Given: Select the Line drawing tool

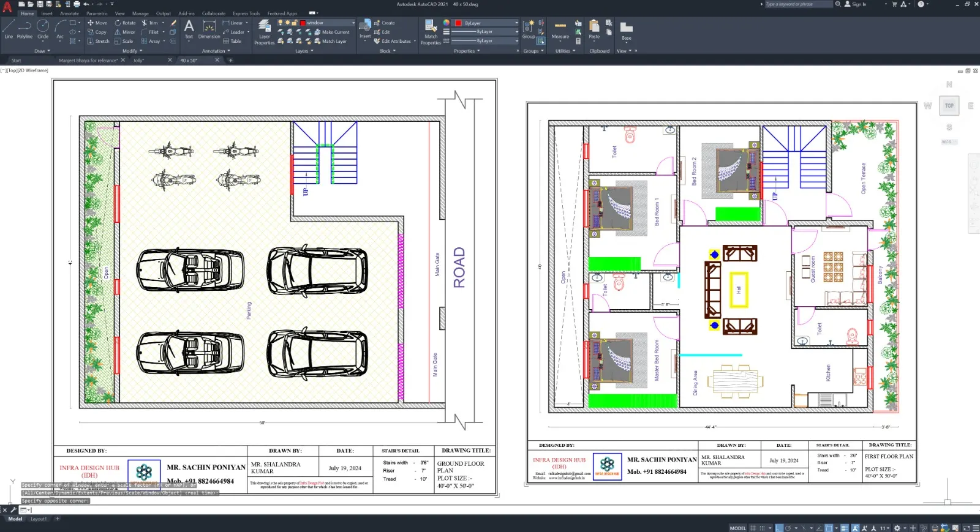Looking at the screenshot, I should pos(8,29).
